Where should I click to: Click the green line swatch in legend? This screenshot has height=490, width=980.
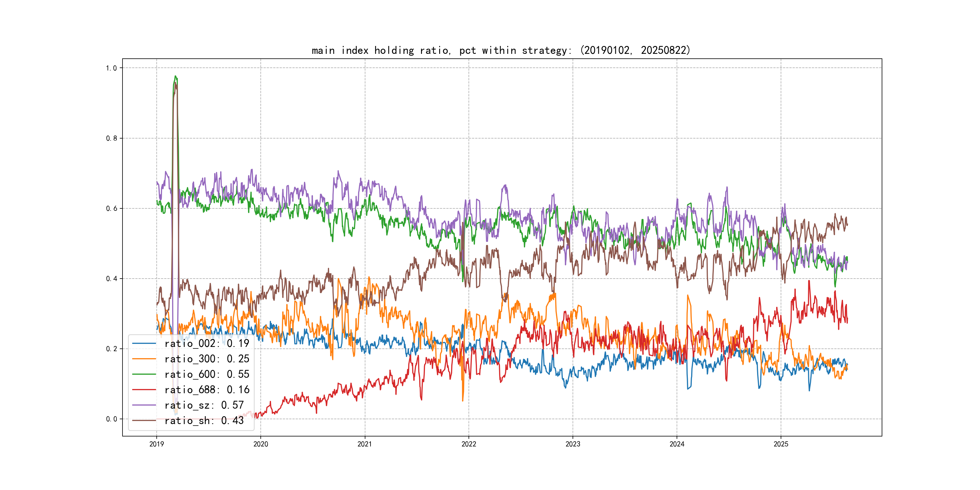(144, 374)
